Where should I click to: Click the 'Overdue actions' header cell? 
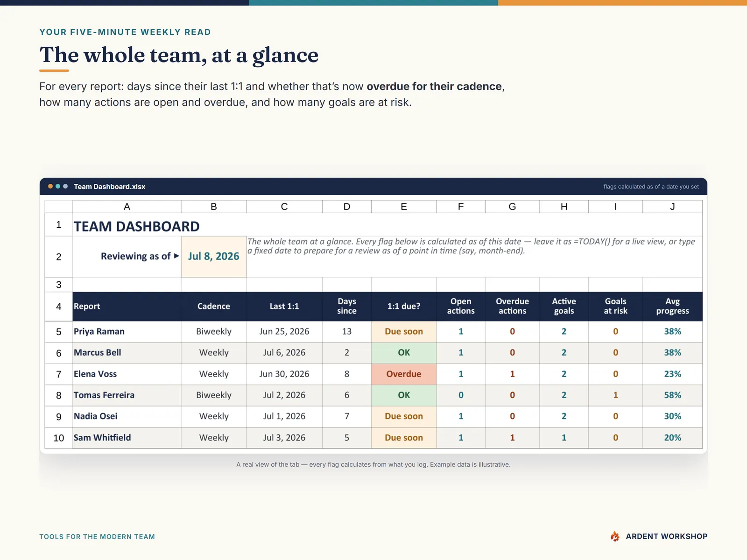coord(513,307)
